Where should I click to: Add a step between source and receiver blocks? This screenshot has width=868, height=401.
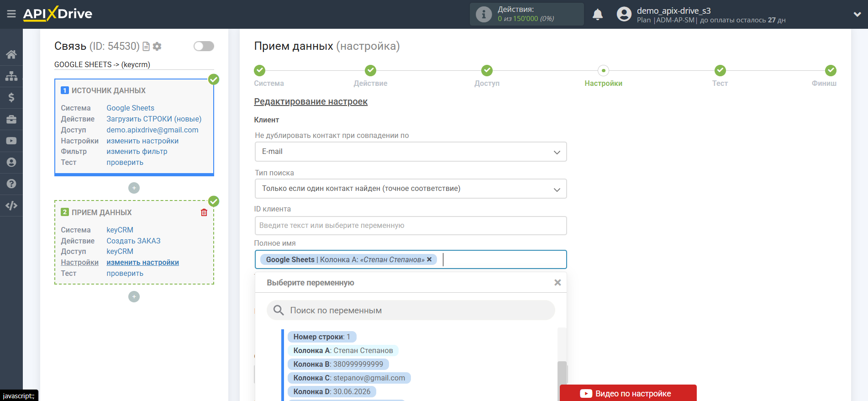(x=134, y=188)
